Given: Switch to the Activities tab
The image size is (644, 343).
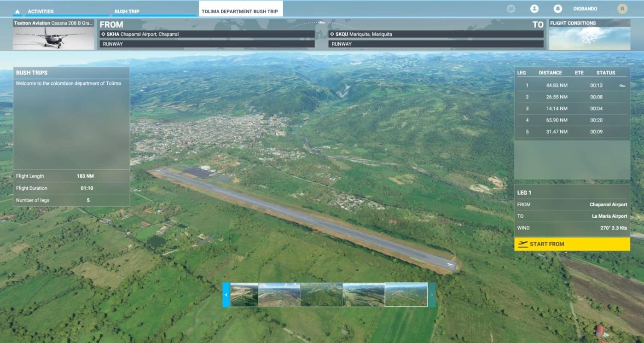Looking at the screenshot, I should (41, 12).
